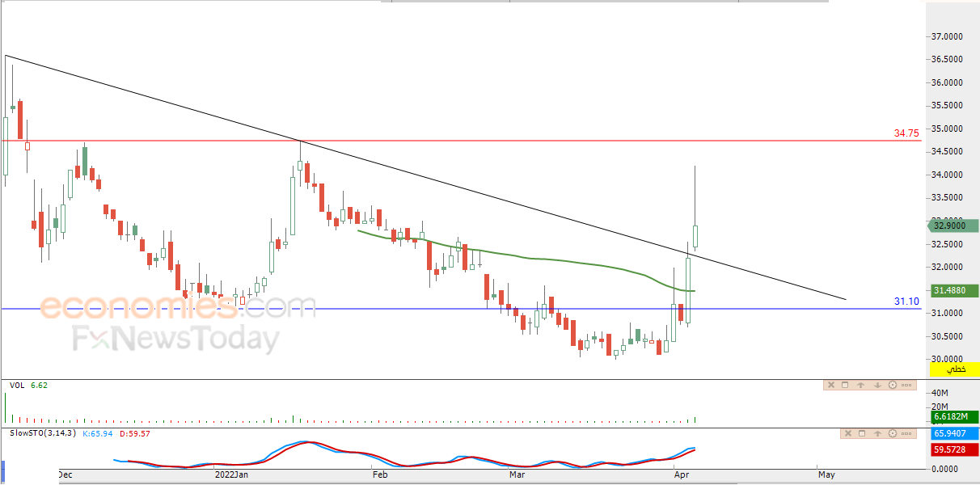Close the VOL indicator panel
980x485 pixels.
(831, 385)
